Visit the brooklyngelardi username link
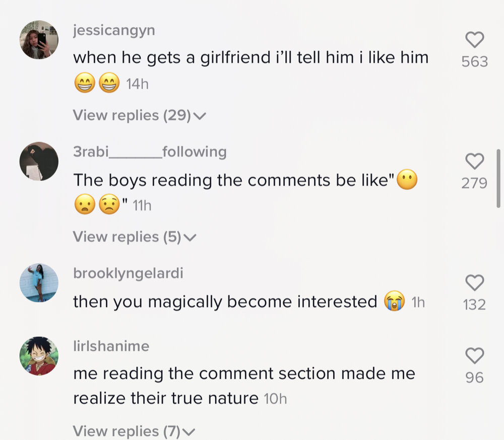The width and height of the screenshot is (504, 440). click(x=128, y=273)
